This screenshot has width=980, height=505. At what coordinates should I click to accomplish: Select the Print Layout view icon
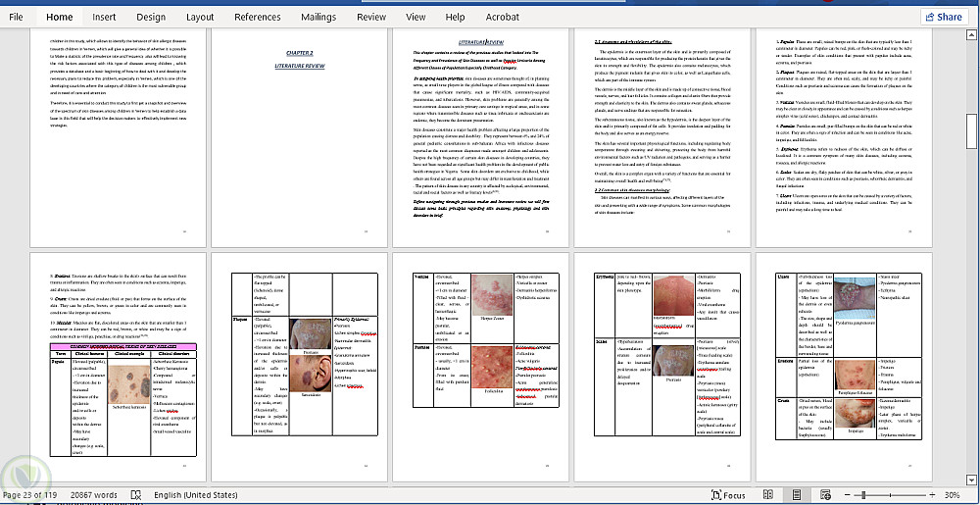pos(796,495)
